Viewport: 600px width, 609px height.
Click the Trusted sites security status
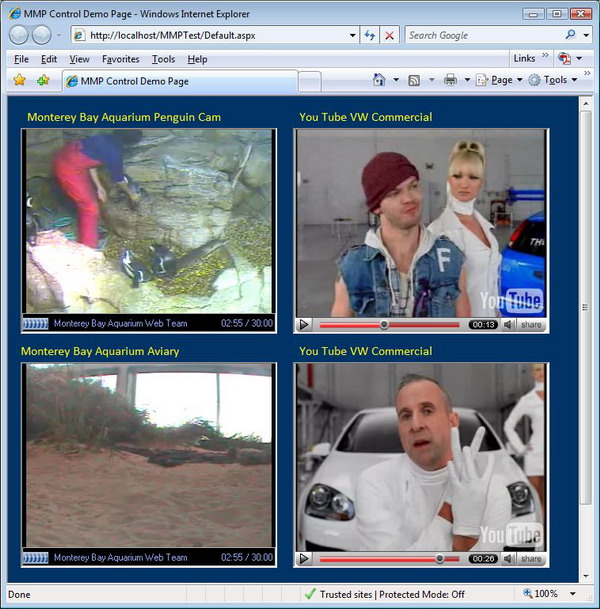(x=384, y=594)
